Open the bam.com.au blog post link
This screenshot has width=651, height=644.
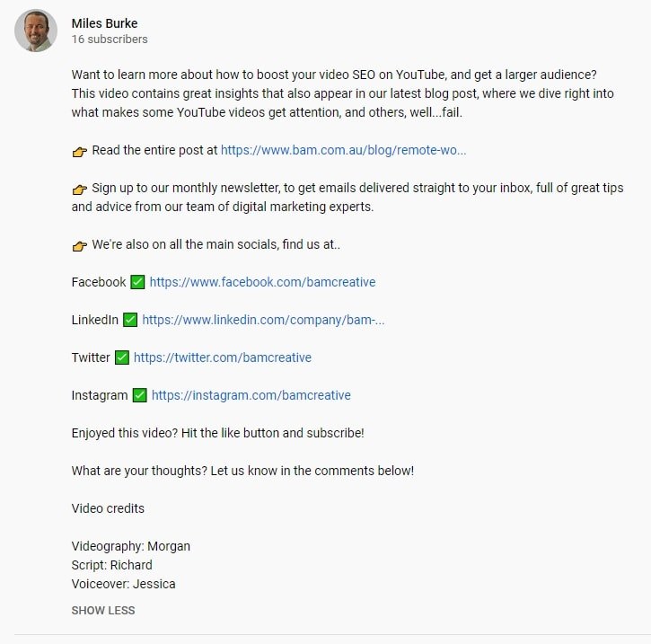[x=343, y=150]
